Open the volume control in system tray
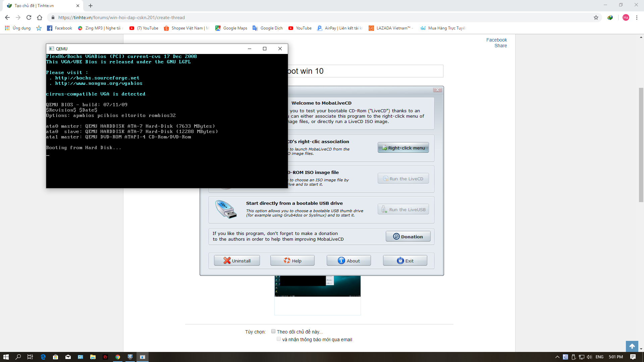644x362 pixels. click(x=589, y=357)
